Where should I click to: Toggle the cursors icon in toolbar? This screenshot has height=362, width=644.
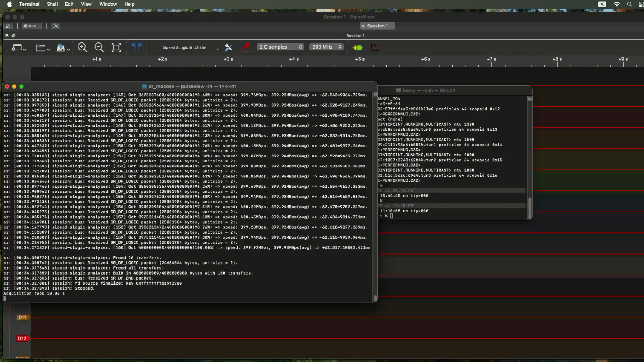click(137, 47)
